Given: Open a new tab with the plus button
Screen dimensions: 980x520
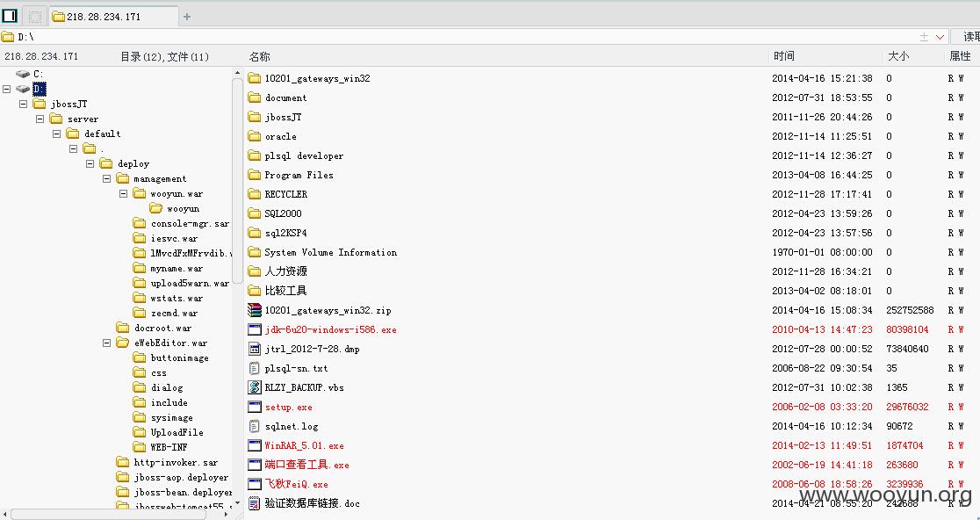Looking at the screenshot, I should coord(187,17).
